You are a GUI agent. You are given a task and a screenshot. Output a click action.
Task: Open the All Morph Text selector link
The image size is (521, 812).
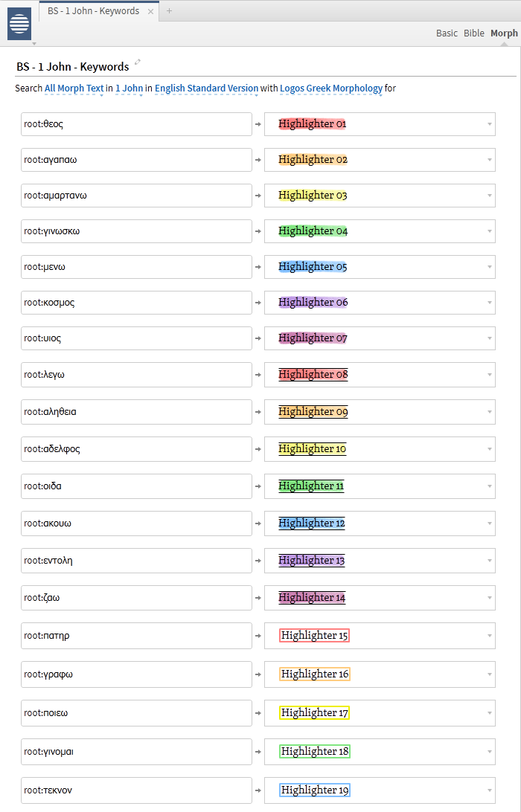pyautogui.click(x=74, y=88)
